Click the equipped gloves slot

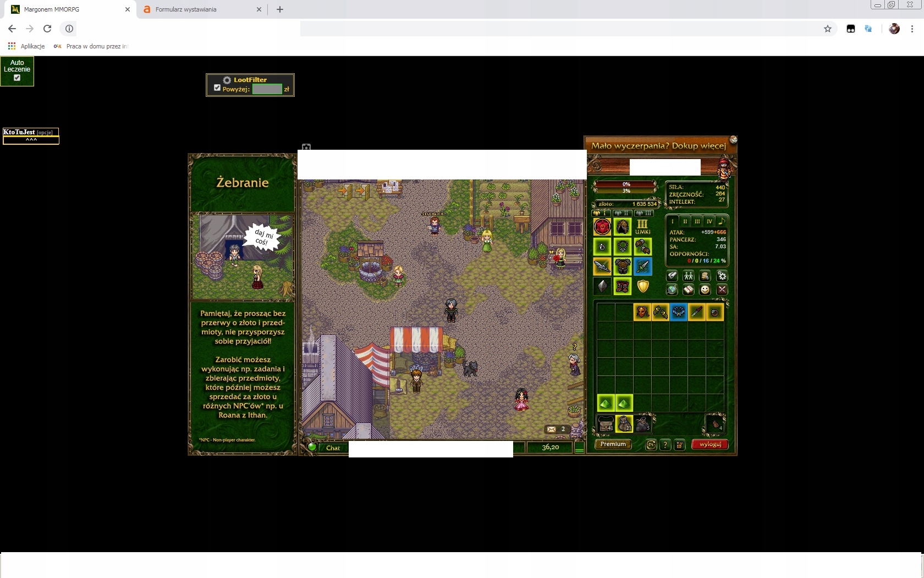coord(642,247)
